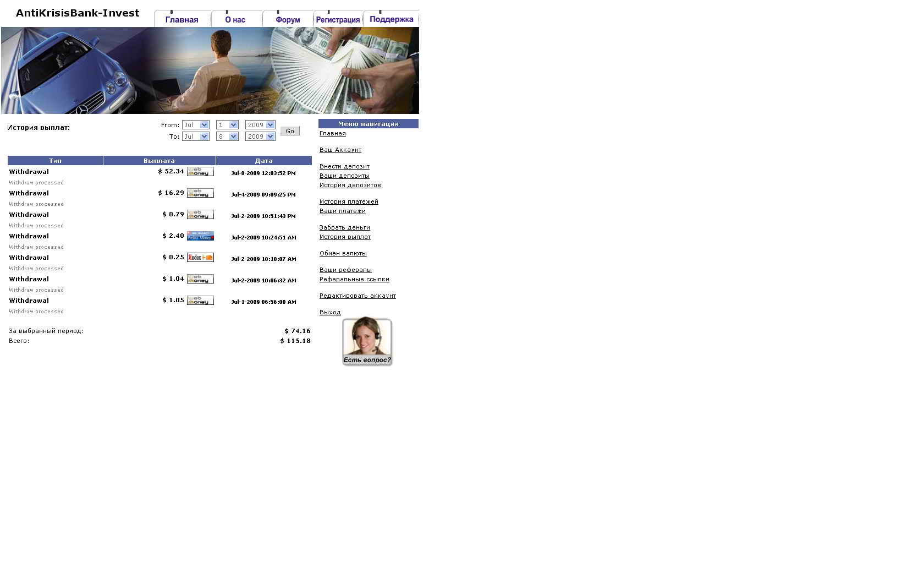
Task: Switch to the Форум tab
Action: (x=288, y=19)
